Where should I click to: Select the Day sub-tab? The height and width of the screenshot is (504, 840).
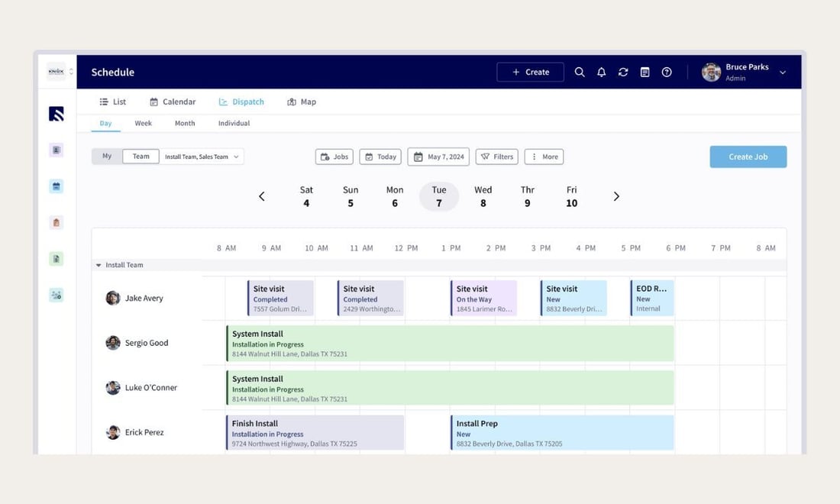tap(105, 123)
